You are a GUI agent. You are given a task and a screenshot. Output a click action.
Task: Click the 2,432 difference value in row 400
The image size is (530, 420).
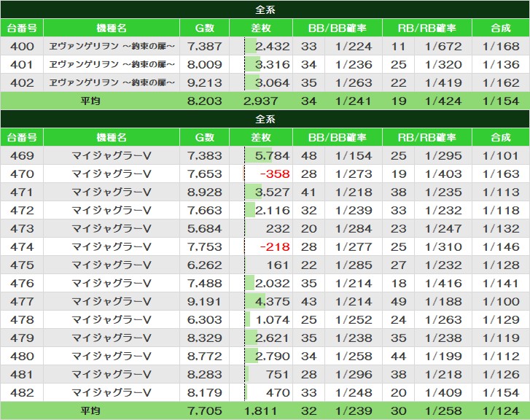[273, 47]
